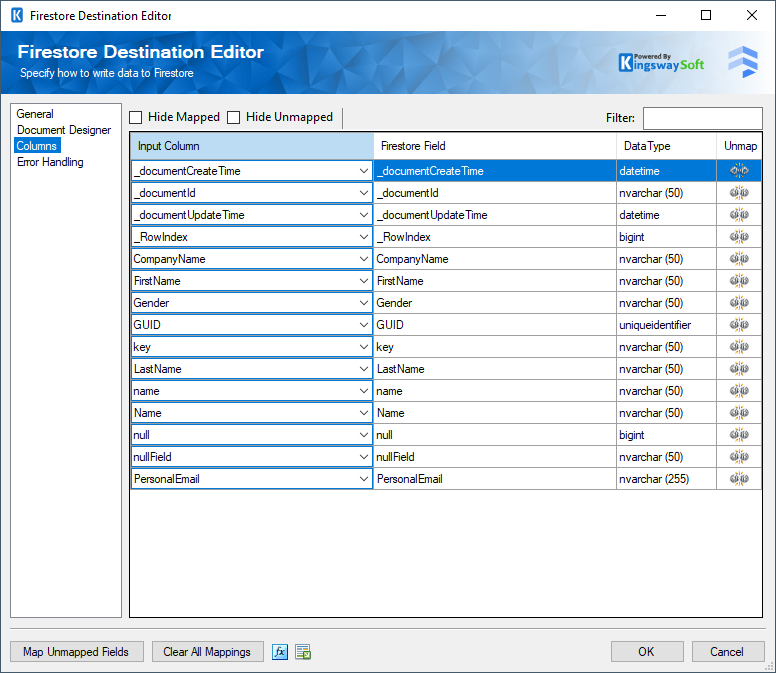
Task: Open the FirstName input column dropdown
Action: tap(364, 281)
